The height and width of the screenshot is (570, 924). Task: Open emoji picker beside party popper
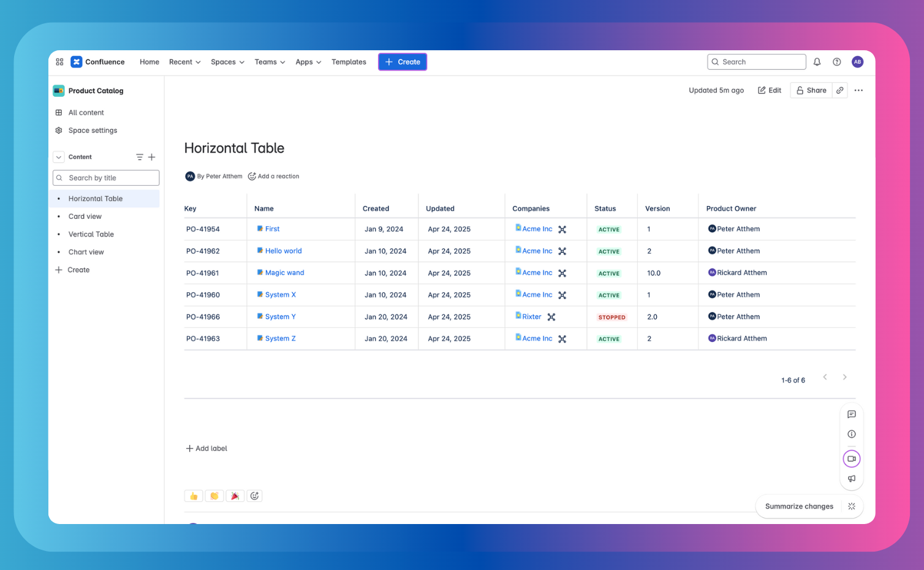tap(255, 496)
